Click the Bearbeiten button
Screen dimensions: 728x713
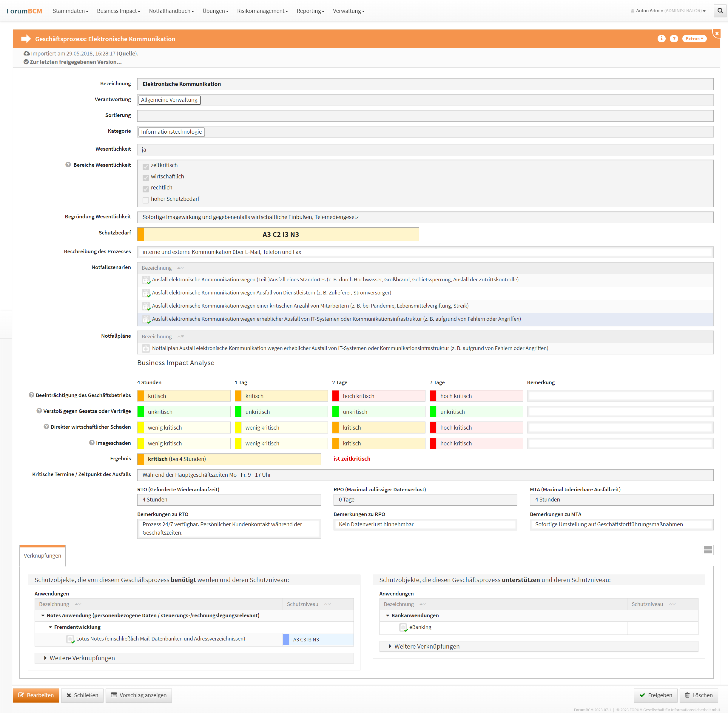click(36, 695)
